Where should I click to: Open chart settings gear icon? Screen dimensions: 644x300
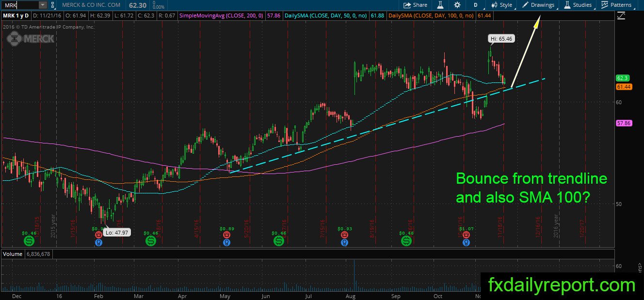457,5
